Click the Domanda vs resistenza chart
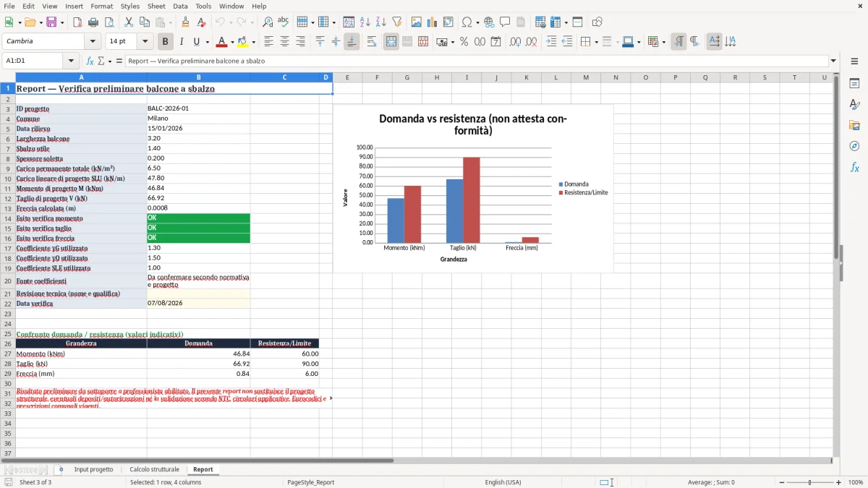Image resolution: width=868 pixels, height=488 pixels. click(x=473, y=189)
